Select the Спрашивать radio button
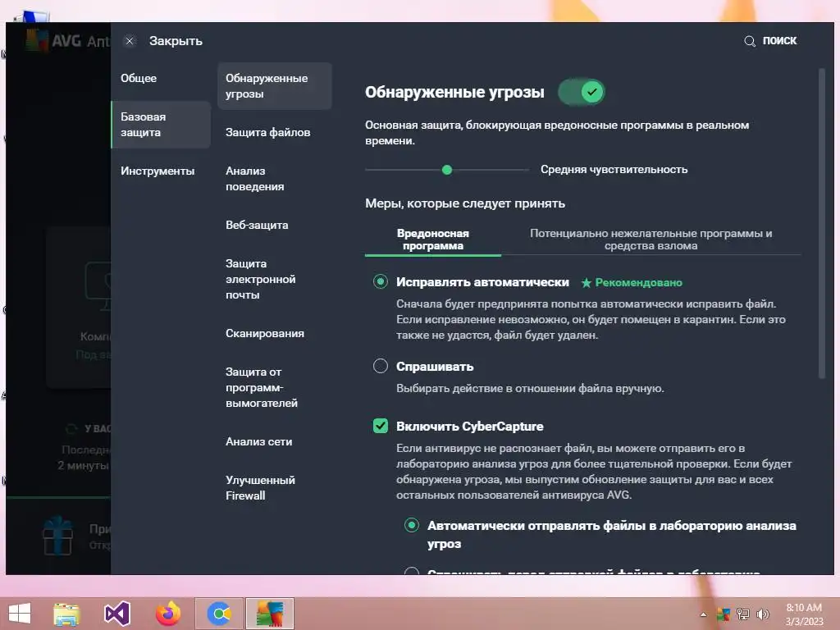The height and width of the screenshot is (630, 840). point(381,367)
